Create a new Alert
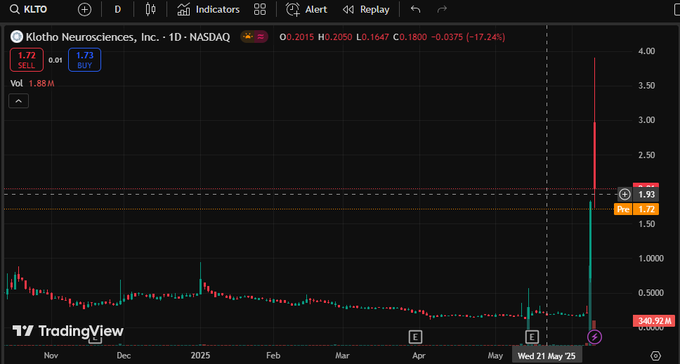This screenshot has height=364, width=680. click(306, 9)
